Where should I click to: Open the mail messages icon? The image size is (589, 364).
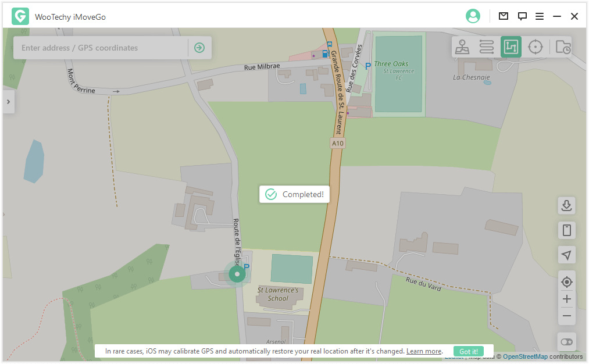(x=504, y=16)
